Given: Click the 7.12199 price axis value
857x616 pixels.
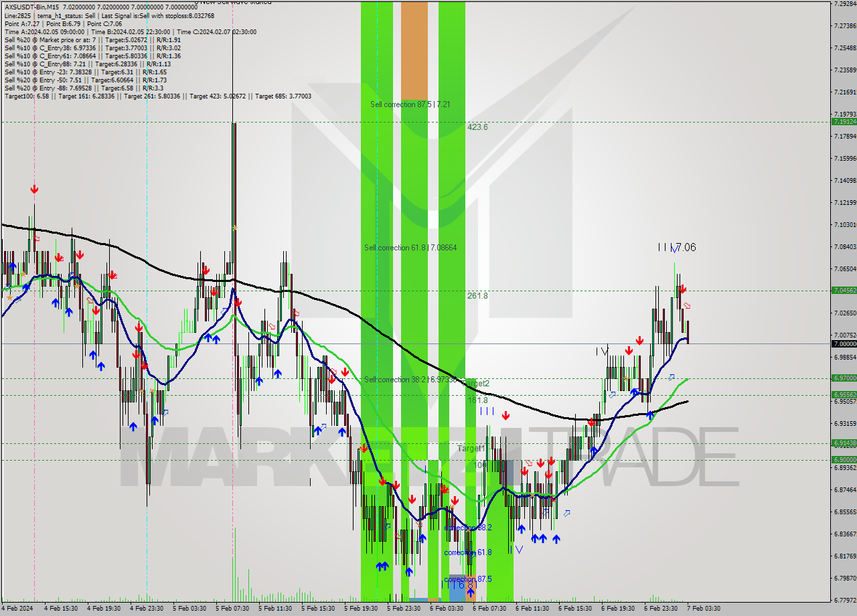Looking at the screenshot, I should (x=844, y=202).
